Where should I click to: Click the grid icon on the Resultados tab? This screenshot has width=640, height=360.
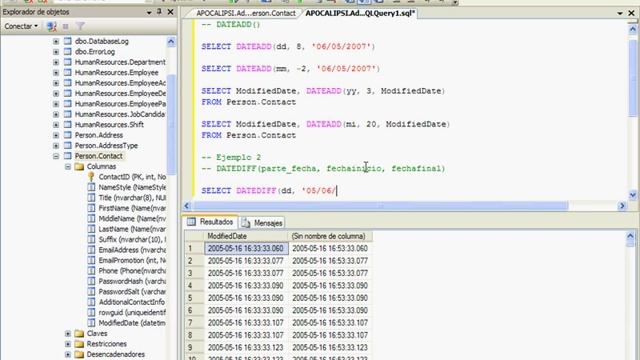[191, 222]
